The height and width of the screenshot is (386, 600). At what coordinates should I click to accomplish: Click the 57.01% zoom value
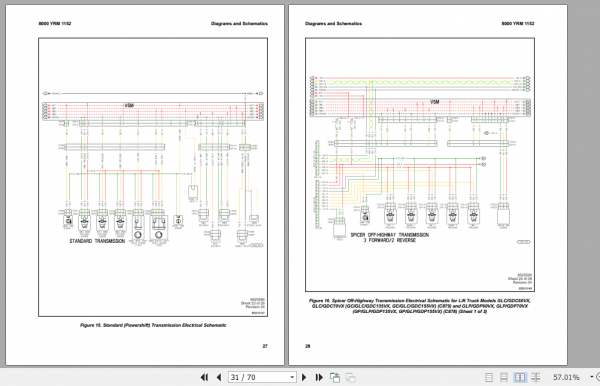tap(566, 378)
